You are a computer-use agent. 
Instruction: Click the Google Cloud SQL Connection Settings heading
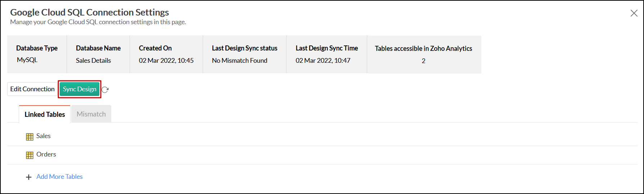[x=89, y=12]
